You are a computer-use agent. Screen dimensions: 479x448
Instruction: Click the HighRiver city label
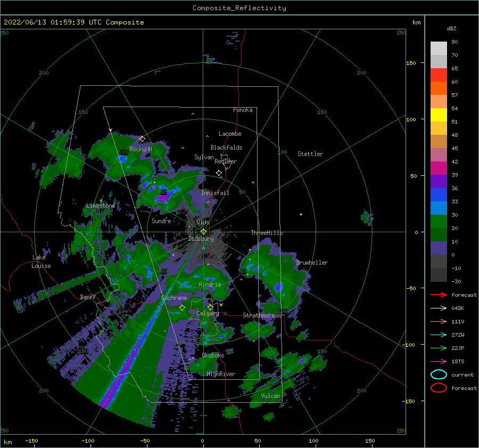coord(221,374)
